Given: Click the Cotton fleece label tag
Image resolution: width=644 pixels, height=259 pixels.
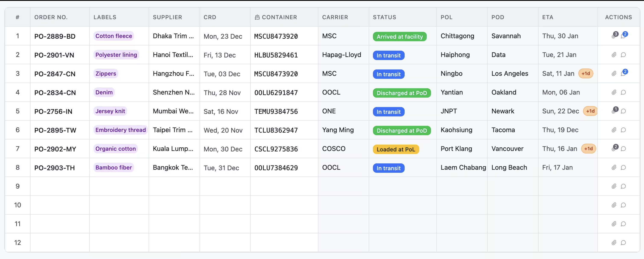Looking at the screenshot, I should coord(114,36).
